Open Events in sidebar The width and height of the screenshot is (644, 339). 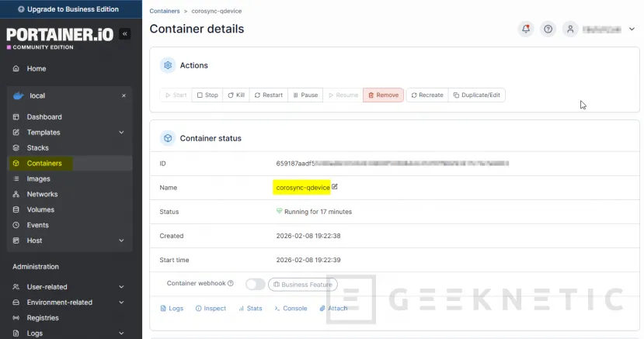click(38, 225)
